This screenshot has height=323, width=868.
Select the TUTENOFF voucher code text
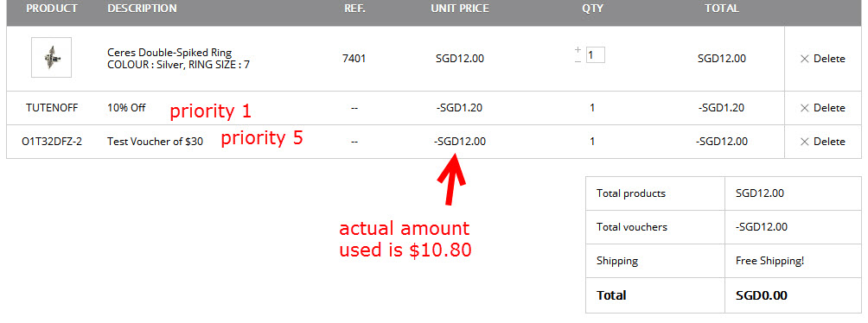click(x=52, y=108)
